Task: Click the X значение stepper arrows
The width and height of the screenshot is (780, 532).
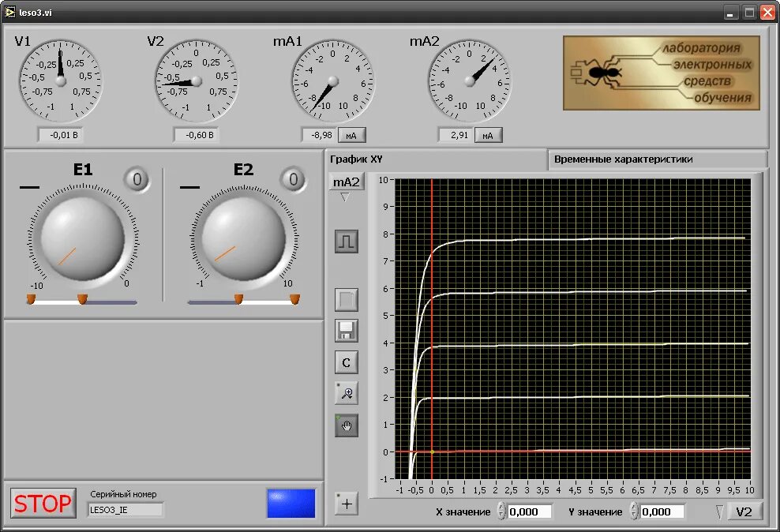Action: point(501,511)
